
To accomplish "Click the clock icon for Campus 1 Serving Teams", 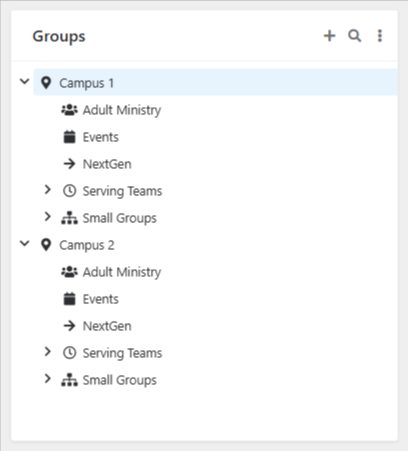I will [69, 191].
